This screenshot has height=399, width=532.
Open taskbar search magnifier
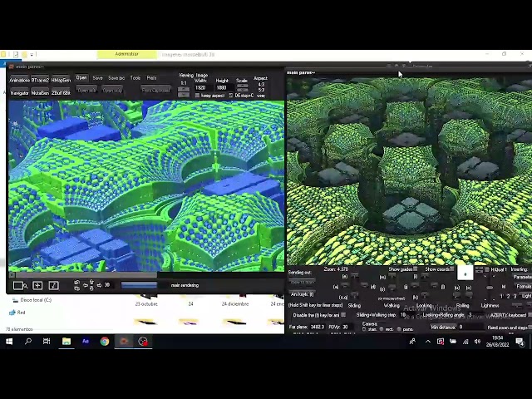[27, 342]
